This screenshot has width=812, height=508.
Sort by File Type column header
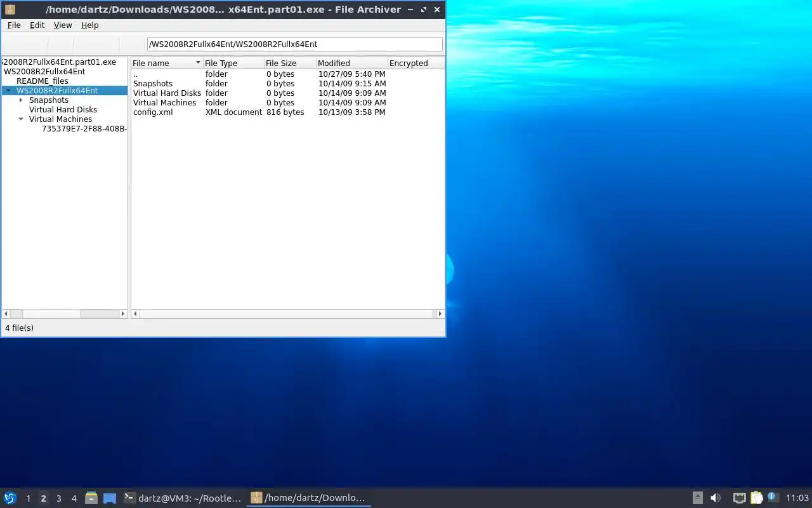233,63
